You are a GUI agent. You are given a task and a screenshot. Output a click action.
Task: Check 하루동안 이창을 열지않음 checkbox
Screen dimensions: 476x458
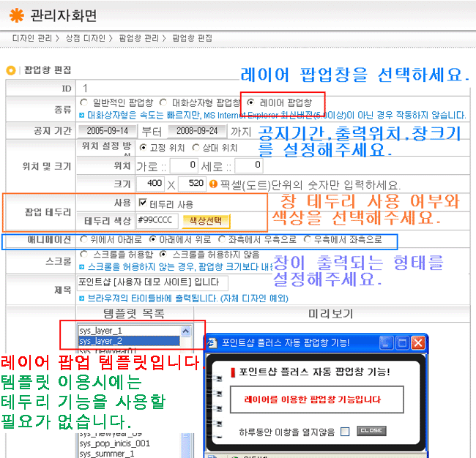pos(345,431)
